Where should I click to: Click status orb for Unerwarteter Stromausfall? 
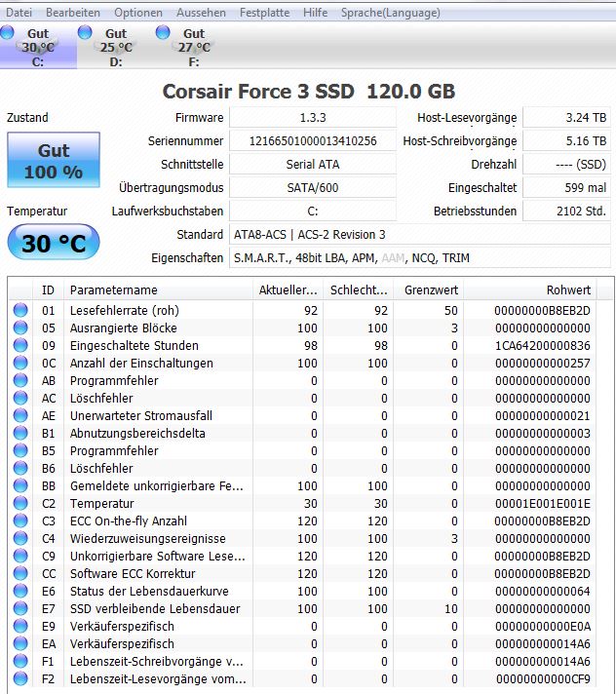tap(20, 415)
